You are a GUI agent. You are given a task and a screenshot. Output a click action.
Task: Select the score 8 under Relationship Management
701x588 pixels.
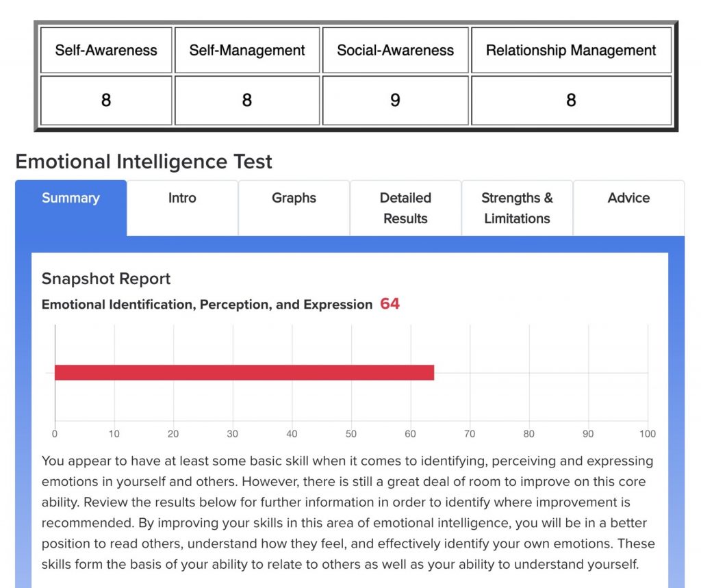click(571, 100)
